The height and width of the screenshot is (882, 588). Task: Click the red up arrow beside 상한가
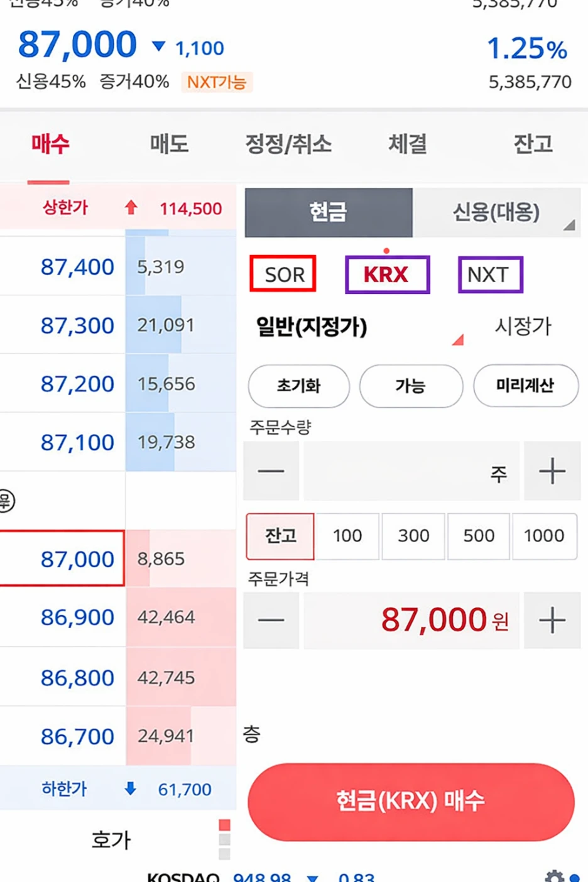pos(131,208)
